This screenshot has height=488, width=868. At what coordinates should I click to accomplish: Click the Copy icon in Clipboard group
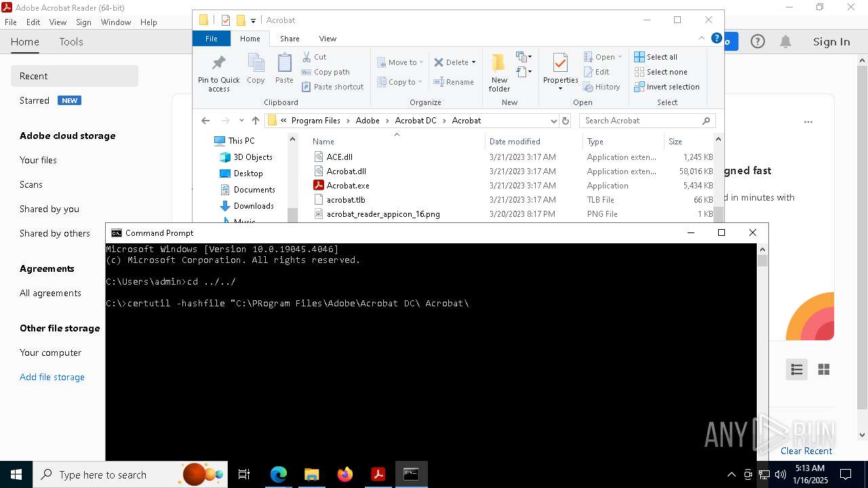coord(256,69)
